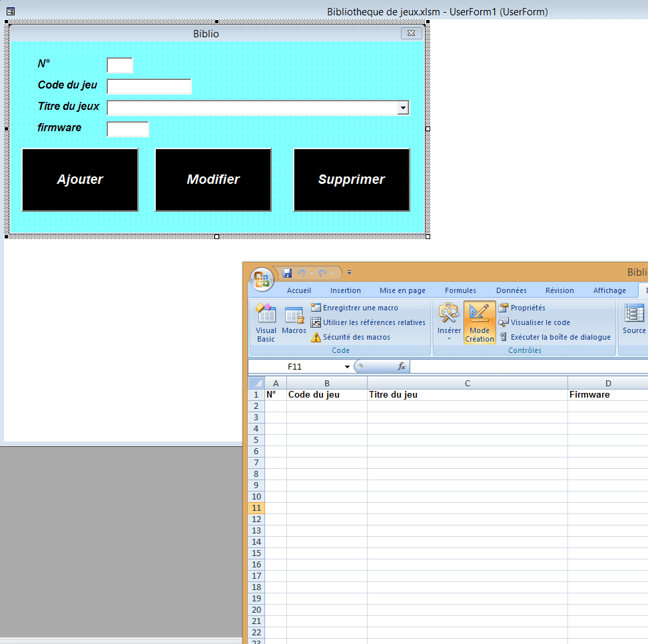Click the UserForm window icon top-left
Viewport: 648px width, 644px height.
pyautogui.click(x=11, y=11)
